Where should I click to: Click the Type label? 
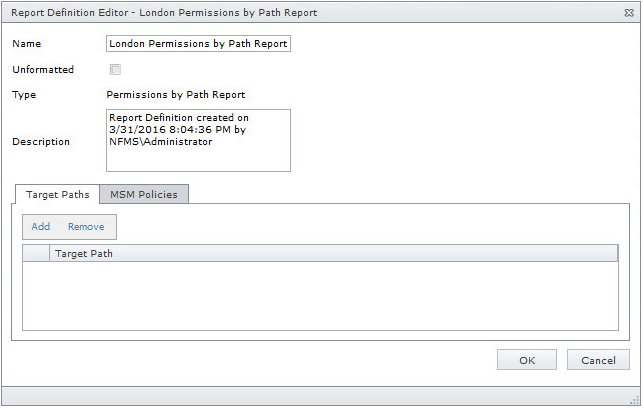24,95
